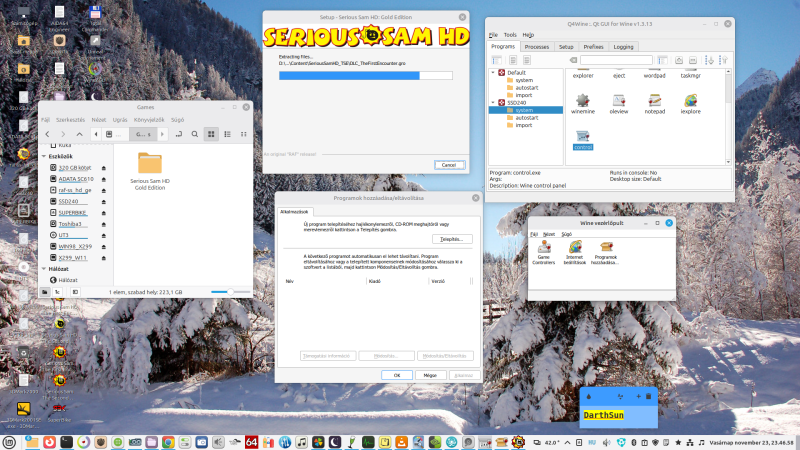The height and width of the screenshot is (450, 800).
Task: Switch to Logging tab in Q4Wine
Action: tap(623, 46)
